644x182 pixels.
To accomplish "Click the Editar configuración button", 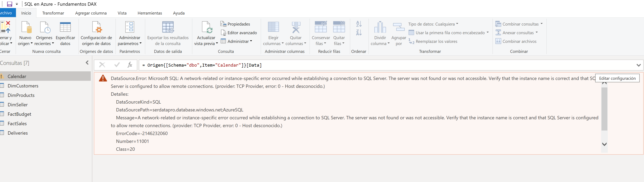I will click(617, 78).
